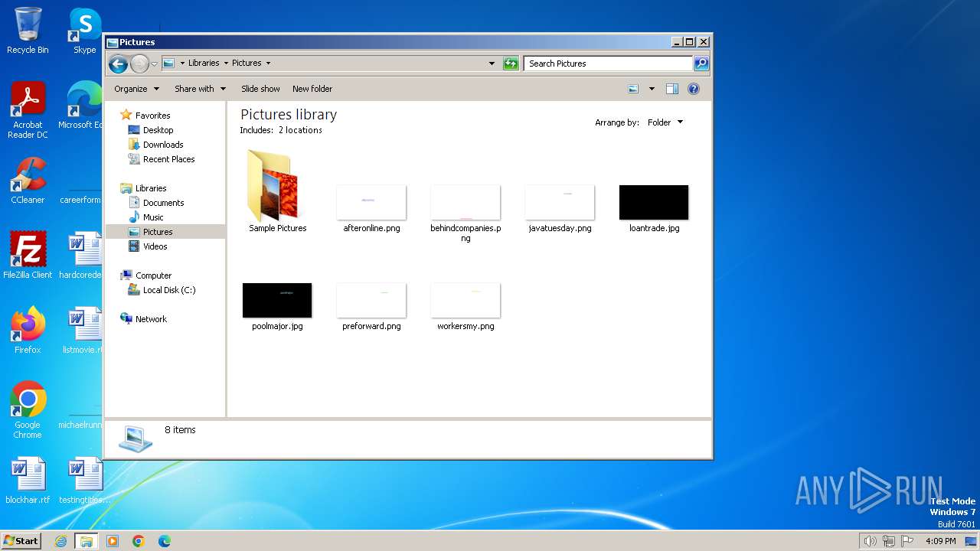Viewport: 980px width, 551px height.
Task: Select the Google Chrome desktop icon
Action: 28,409
